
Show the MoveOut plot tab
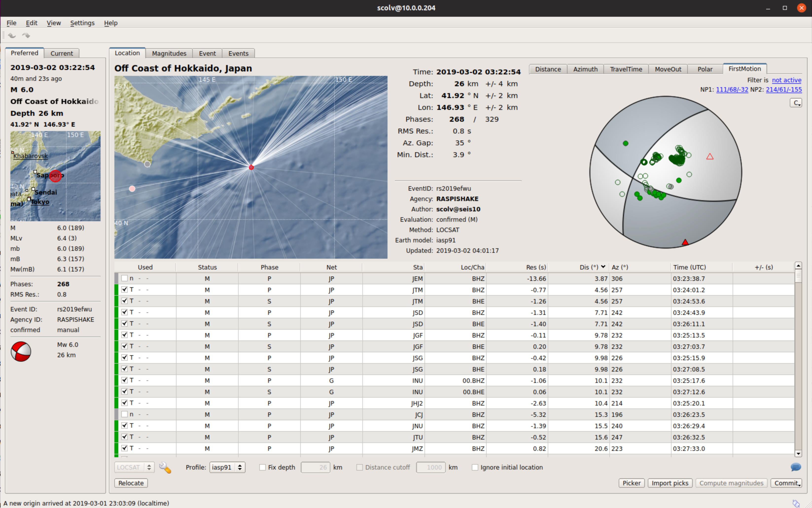click(x=668, y=69)
